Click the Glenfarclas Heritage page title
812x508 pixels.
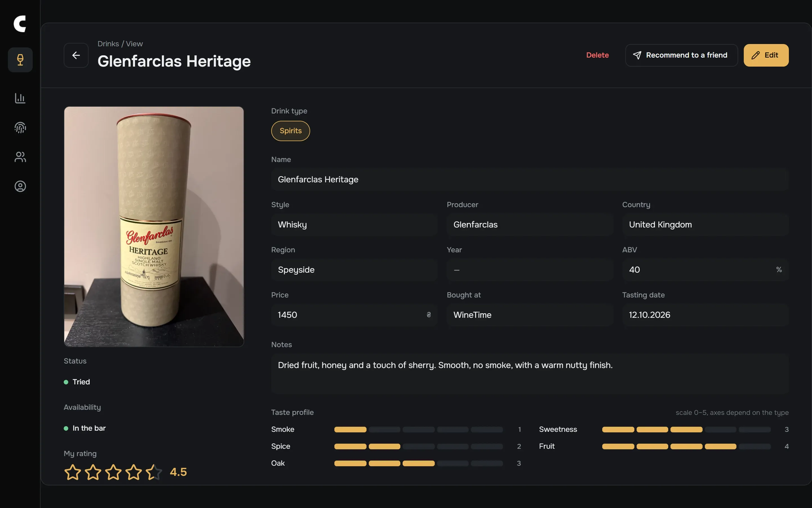tap(174, 61)
